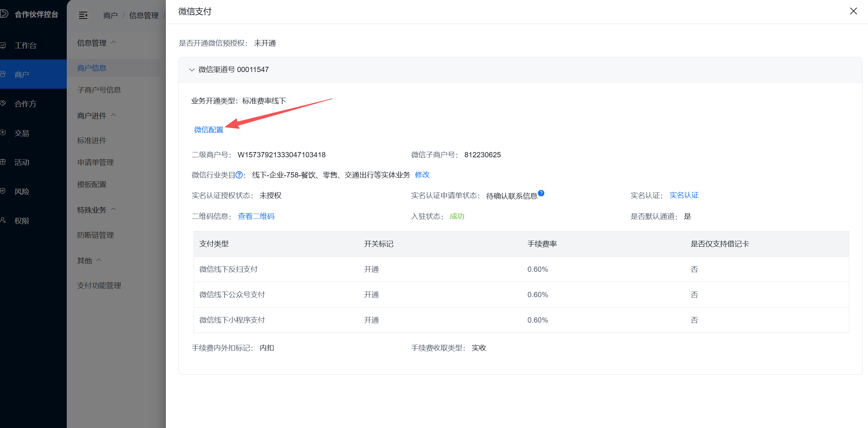Collapse the 信息管理 submenu group
The image size is (868, 428).
point(113,42)
